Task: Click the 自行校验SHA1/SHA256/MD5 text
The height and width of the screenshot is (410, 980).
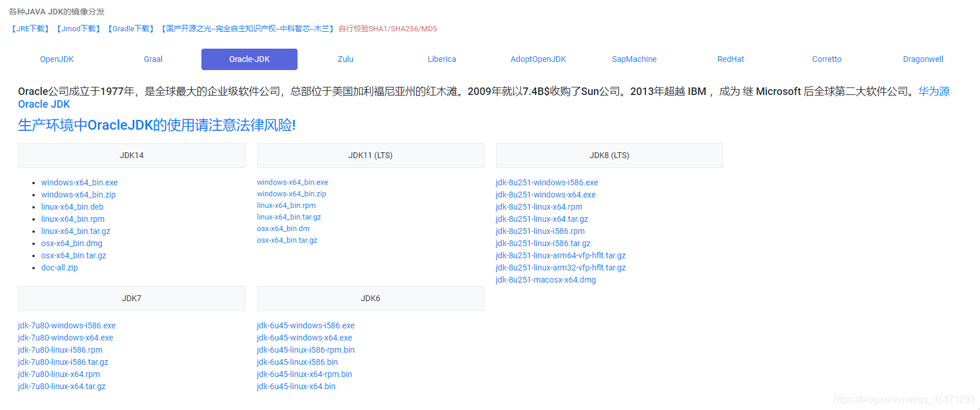Action: (x=388, y=29)
